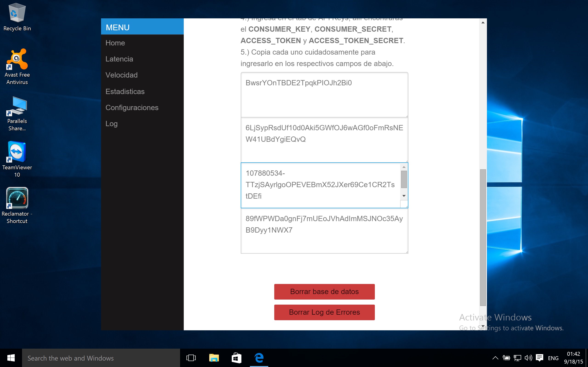Select the TeamViewer 10 desktop icon
Viewport: 588px width, 367px height.
[x=17, y=159]
